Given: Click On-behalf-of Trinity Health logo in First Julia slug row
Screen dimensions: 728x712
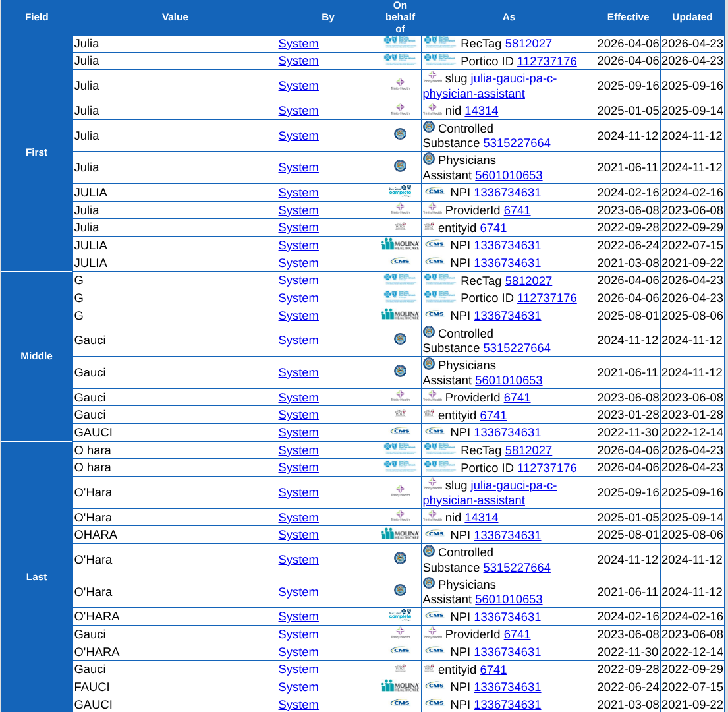Looking at the screenshot, I should (x=400, y=84).
